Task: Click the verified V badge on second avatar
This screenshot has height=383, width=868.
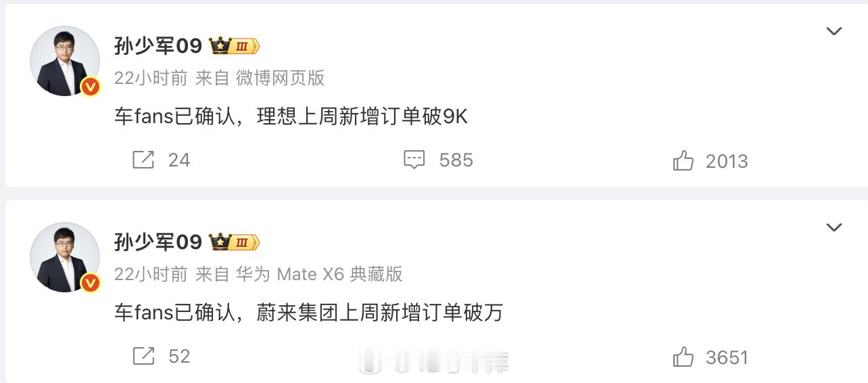Action: tap(91, 282)
